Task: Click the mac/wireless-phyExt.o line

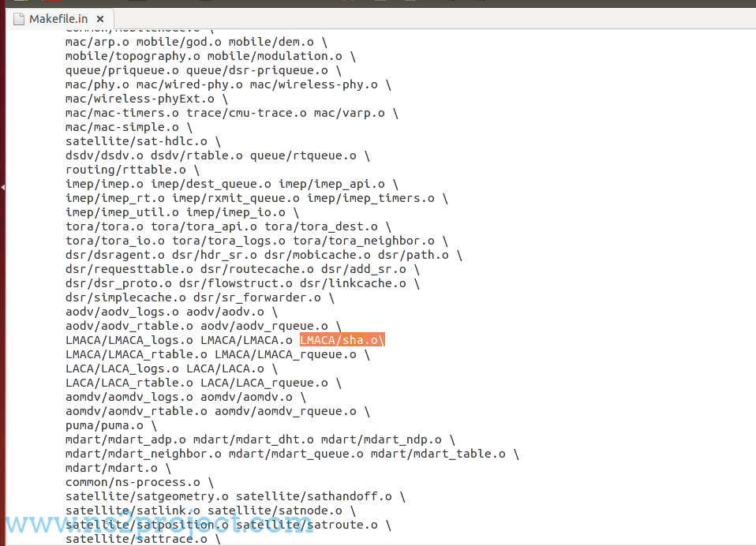Action: coord(140,99)
